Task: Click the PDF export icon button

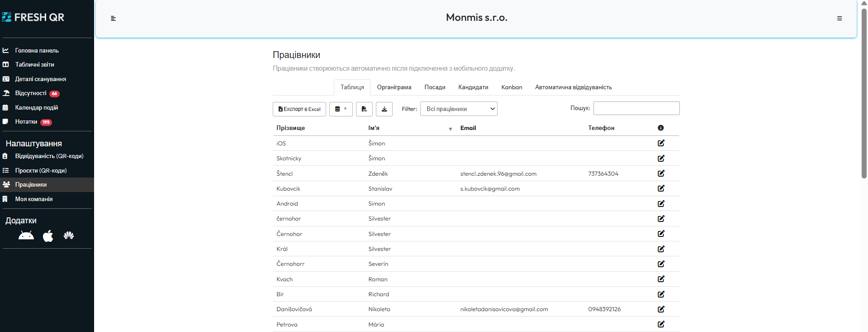Action: 364,109
